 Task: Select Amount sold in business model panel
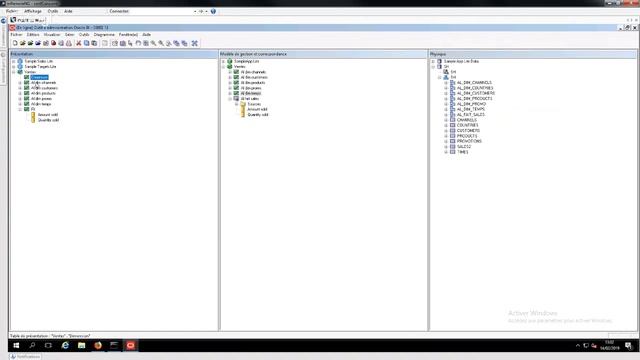point(257,109)
